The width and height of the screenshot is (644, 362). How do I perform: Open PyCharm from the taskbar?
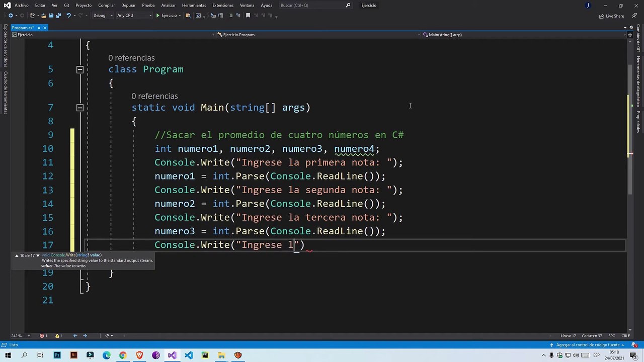pos(205,355)
